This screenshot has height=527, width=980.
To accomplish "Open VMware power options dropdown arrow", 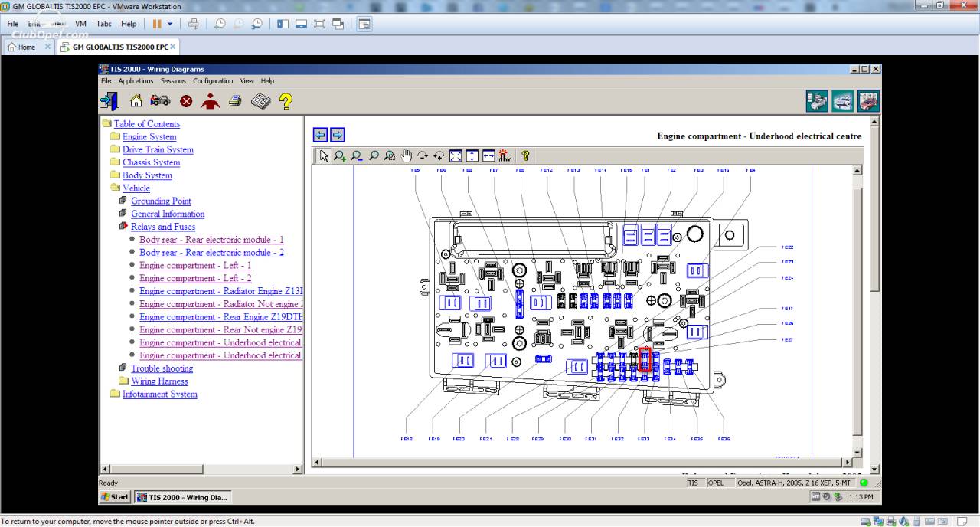I will coord(170,24).
